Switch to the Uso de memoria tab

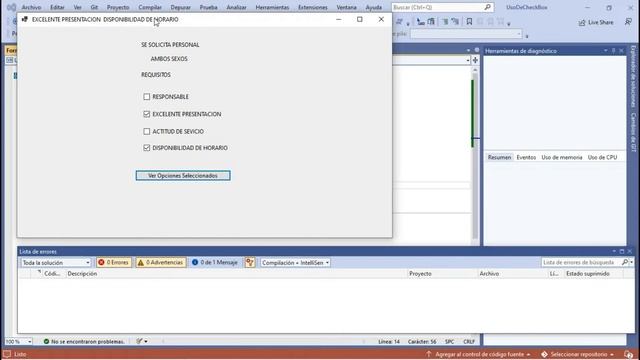coord(562,157)
